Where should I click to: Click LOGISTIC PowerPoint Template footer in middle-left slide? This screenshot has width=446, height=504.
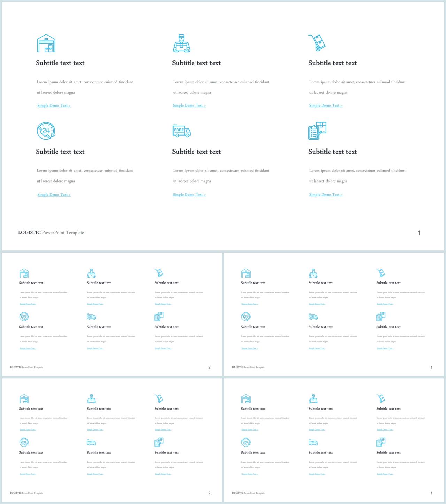click(x=26, y=367)
